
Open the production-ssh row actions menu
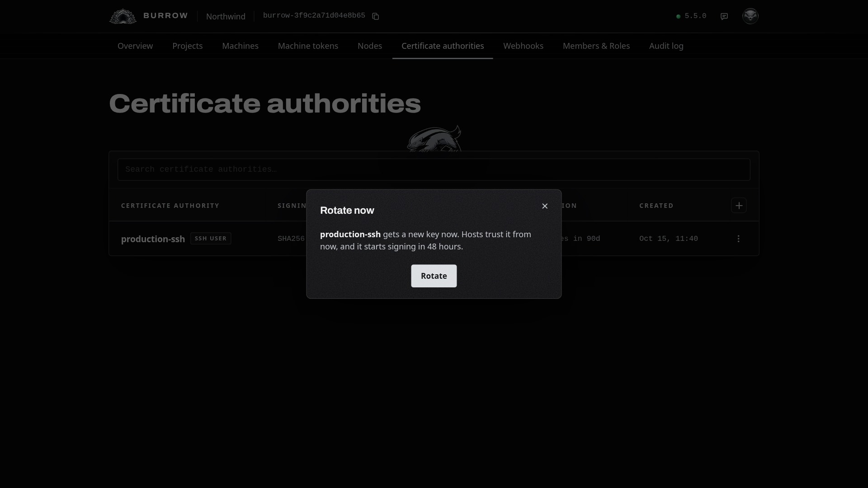pyautogui.click(x=739, y=239)
